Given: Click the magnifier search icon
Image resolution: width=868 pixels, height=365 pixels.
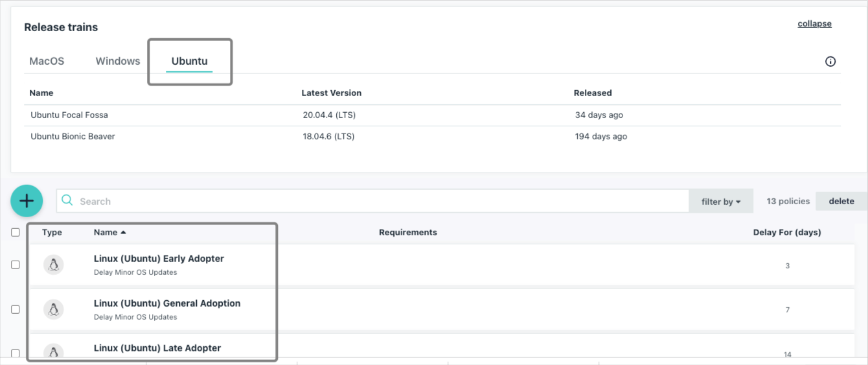Looking at the screenshot, I should coord(67,201).
